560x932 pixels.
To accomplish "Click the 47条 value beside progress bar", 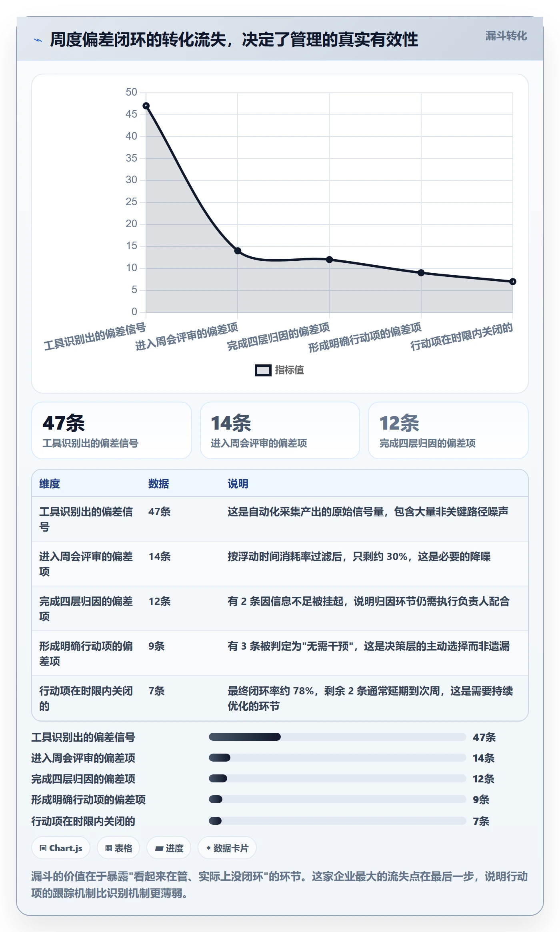I will coord(484,737).
